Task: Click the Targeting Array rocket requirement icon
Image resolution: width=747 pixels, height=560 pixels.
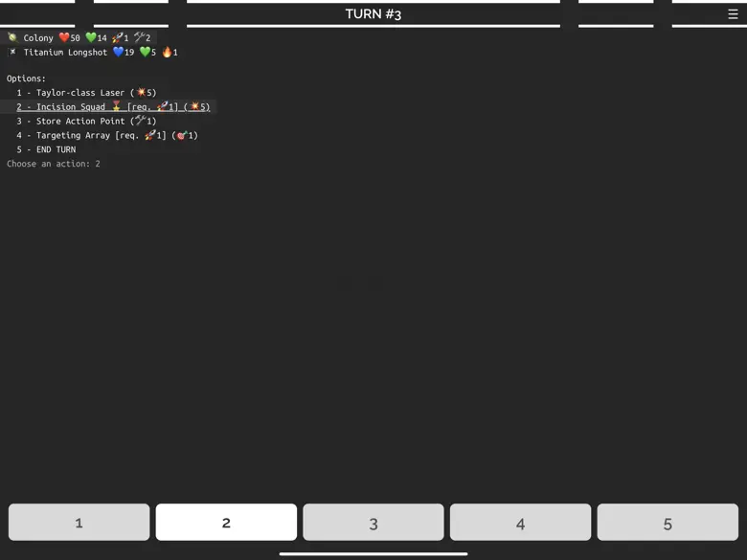Action: pyautogui.click(x=150, y=135)
